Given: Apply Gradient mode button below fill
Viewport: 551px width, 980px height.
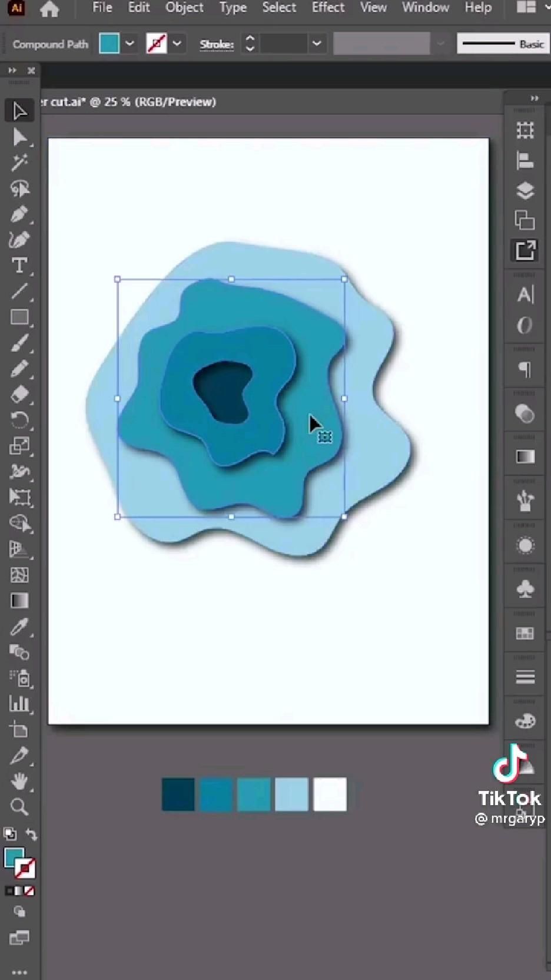Looking at the screenshot, I should pyautogui.click(x=19, y=891).
